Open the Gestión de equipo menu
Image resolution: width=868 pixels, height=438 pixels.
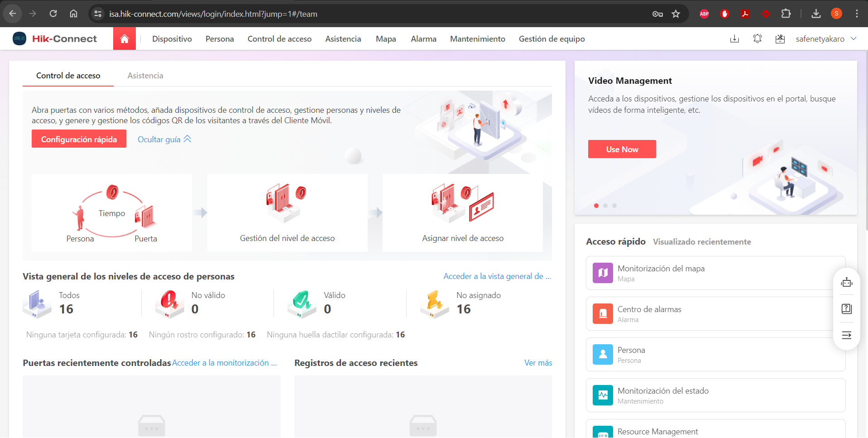point(551,39)
